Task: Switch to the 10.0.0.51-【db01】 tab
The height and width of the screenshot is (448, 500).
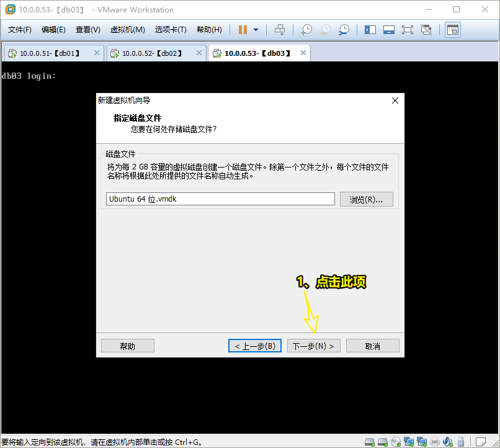Action: [50, 53]
